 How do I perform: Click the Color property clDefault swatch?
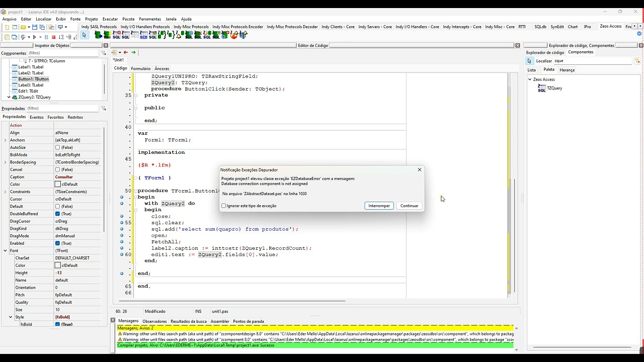click(57, 185)
